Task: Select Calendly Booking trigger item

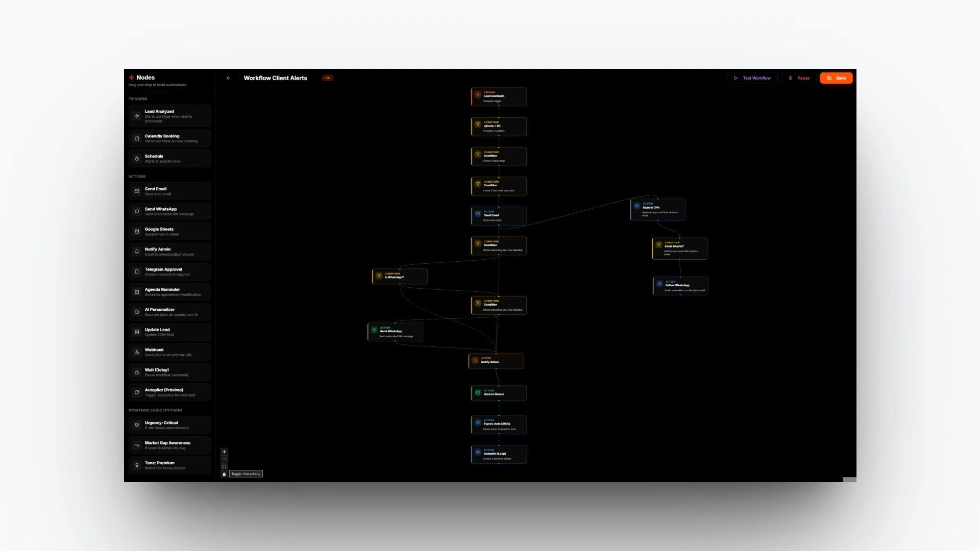Action: point(169,138)
